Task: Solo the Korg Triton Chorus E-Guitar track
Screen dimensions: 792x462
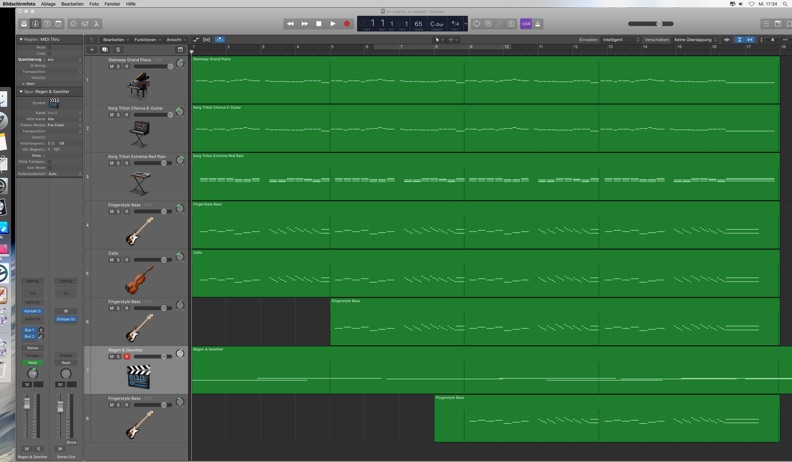Action: (119, 115)
